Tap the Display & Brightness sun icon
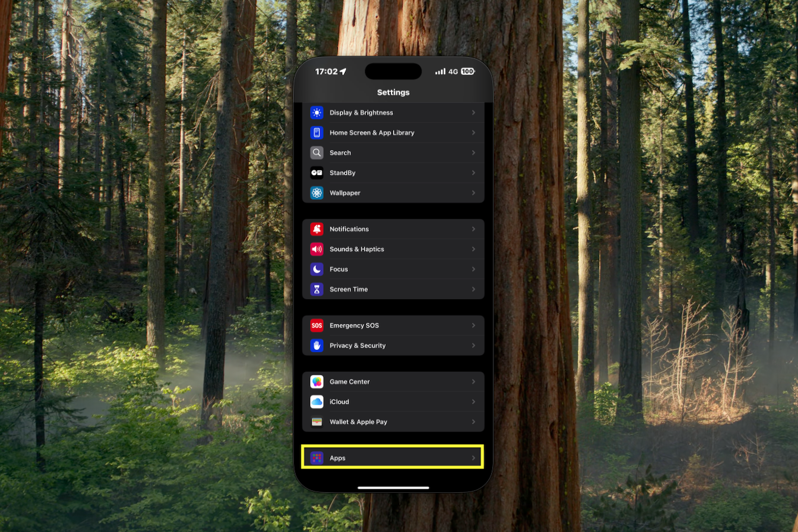Screen dimensions: 798x532 316,113
